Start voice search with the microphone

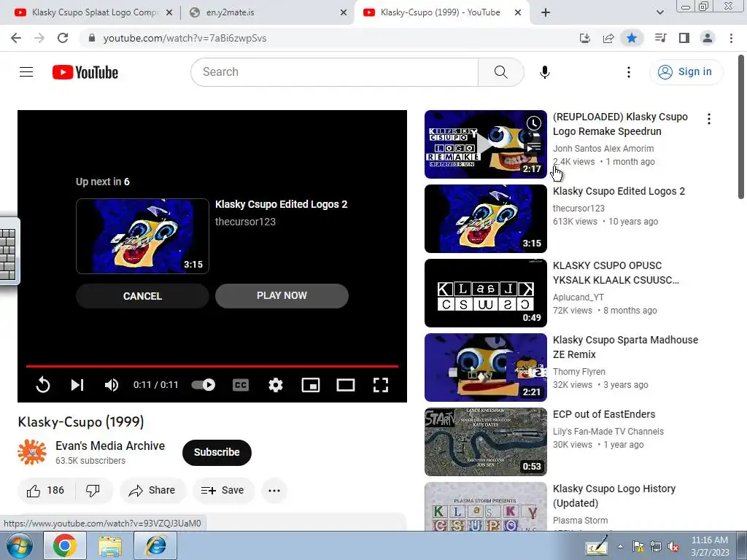[x=544, y=72]
